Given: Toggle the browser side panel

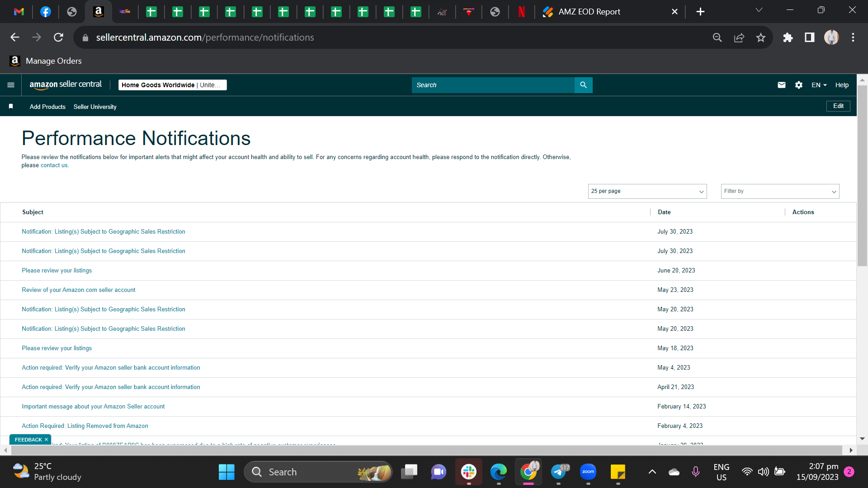Looking at the screenshot, I should [810, 38].
